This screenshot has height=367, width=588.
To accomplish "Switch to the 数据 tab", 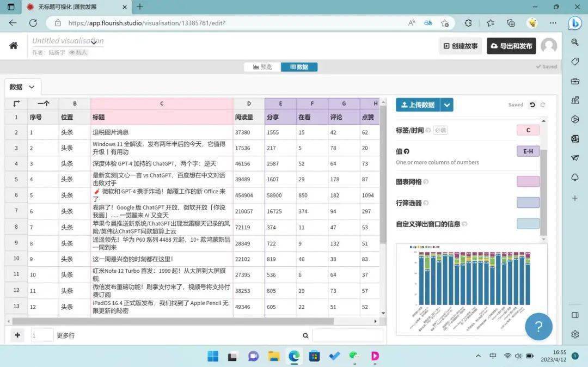I will (299, 67).
